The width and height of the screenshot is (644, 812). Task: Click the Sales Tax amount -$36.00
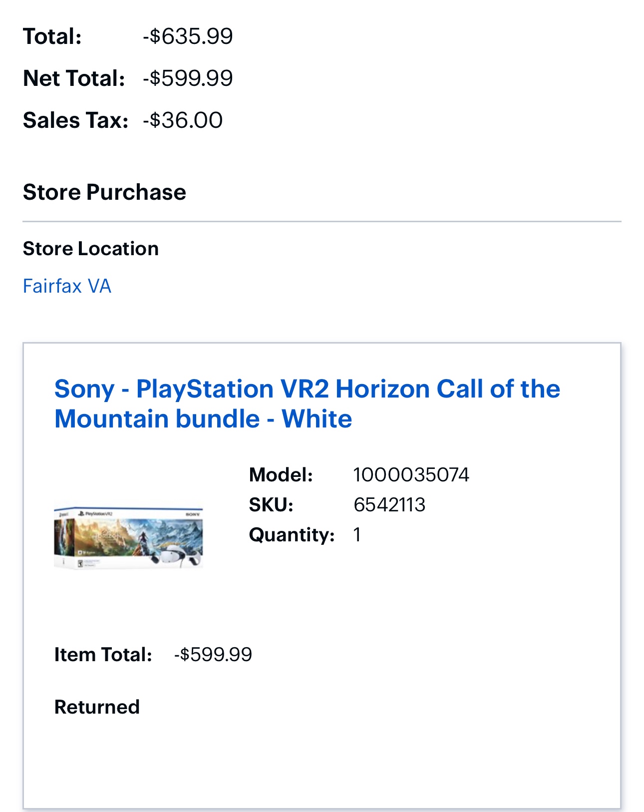pyautogui.click(x=183, y=120)
